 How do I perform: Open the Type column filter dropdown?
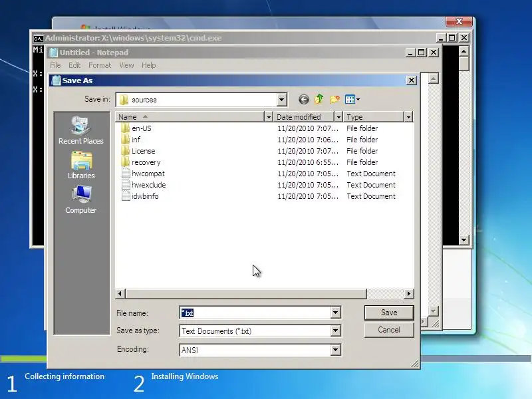point(408,117)
